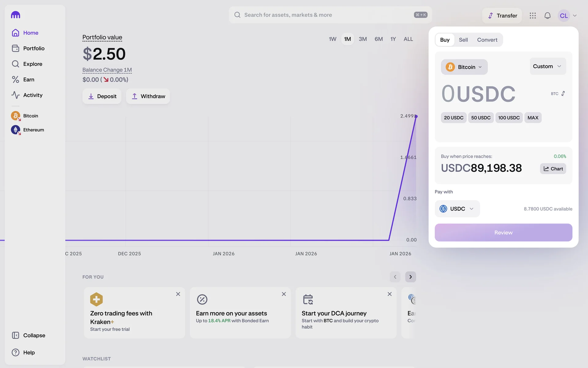Viewport: 588px width, 368px height.
Task: Open the USDC pay-with dropdown
Action: point(457,209)
